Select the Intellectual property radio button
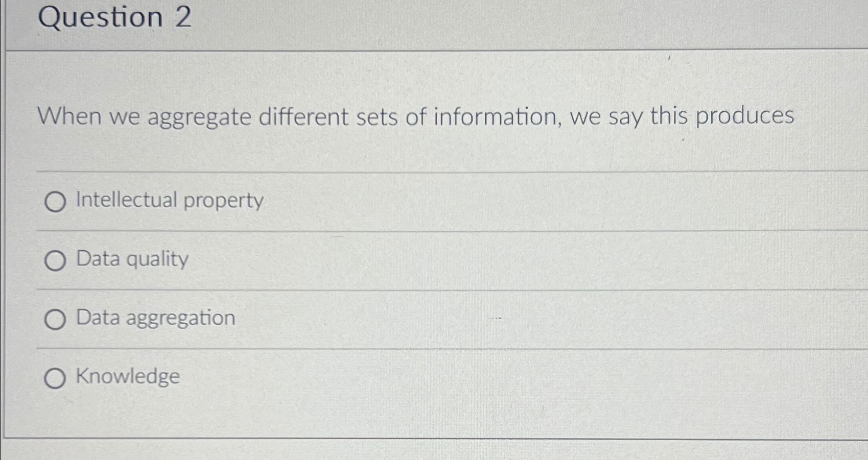The width and height of the screenshot is (868, 460). 55,202
